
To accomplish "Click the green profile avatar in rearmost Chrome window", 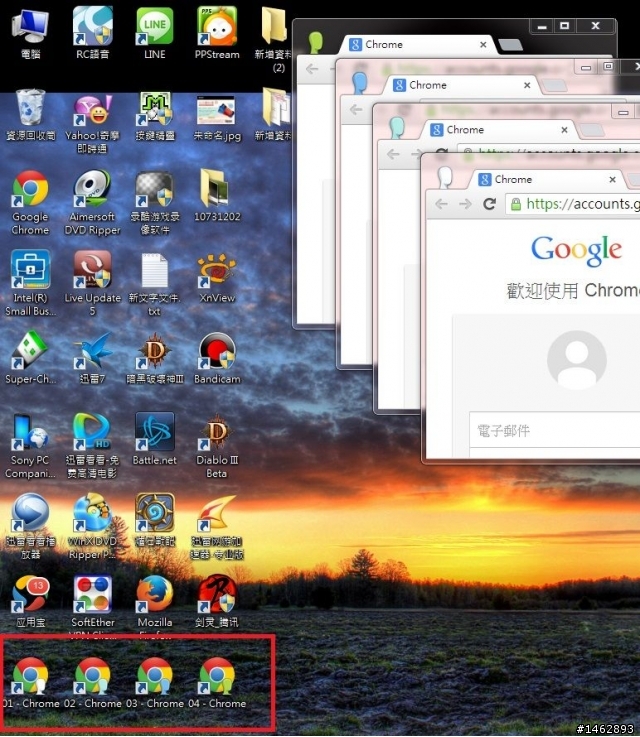I will pyautogui.click(x=316, y=42).
